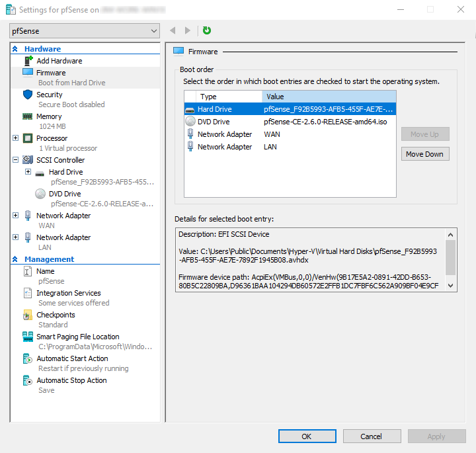Select Automatic Start Action icon

coord(28,358)
